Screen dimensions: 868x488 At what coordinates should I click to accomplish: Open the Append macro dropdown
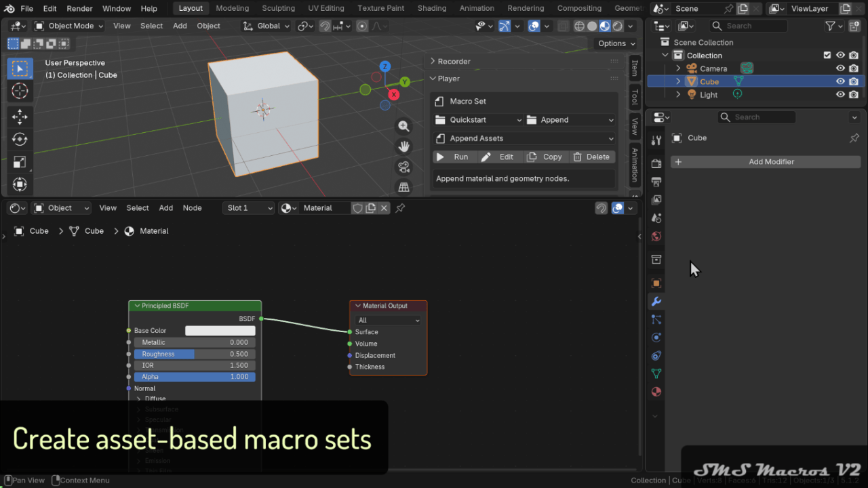tap(570, 120)
